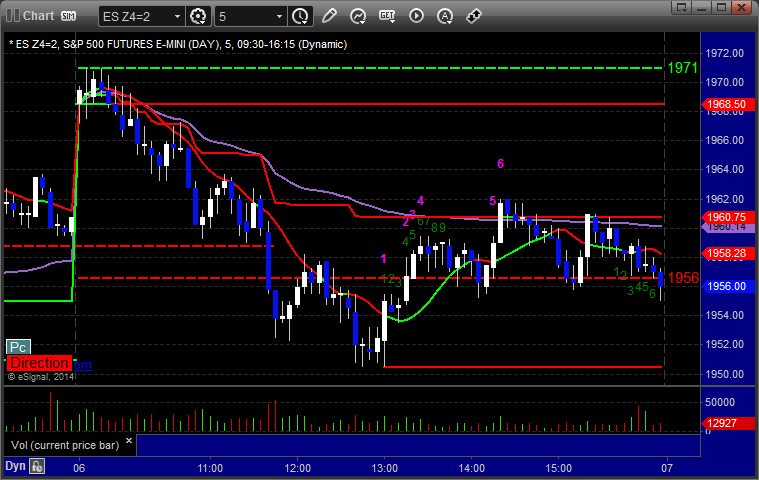Viewport: 759px width, 480px height.
Task: Open the time template clock menu
Action: 300,16
